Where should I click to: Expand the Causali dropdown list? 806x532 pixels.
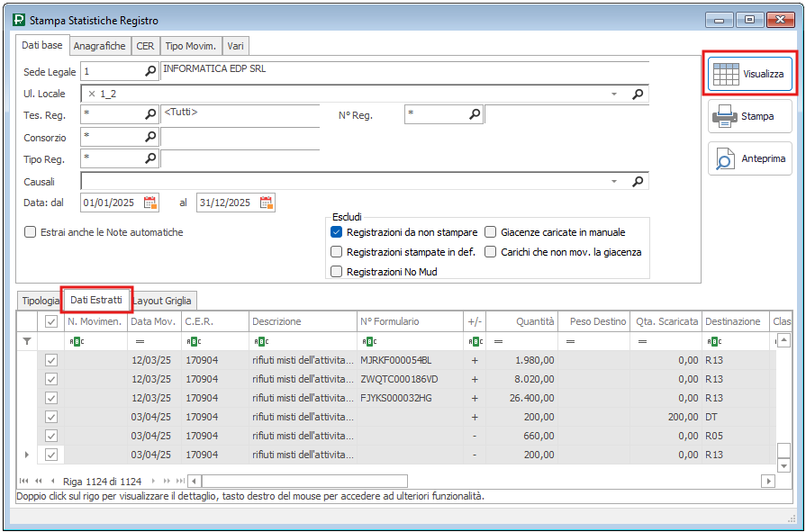[614, 181]
